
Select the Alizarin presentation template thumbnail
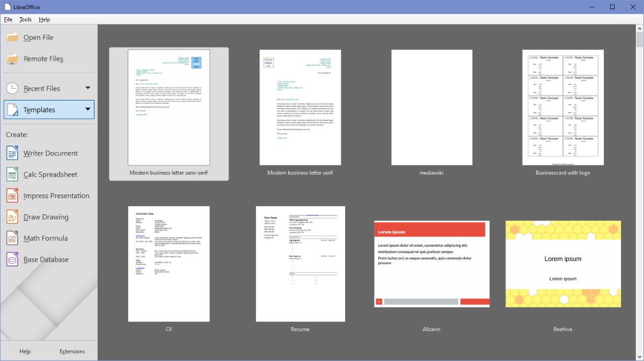coord(432,264)
